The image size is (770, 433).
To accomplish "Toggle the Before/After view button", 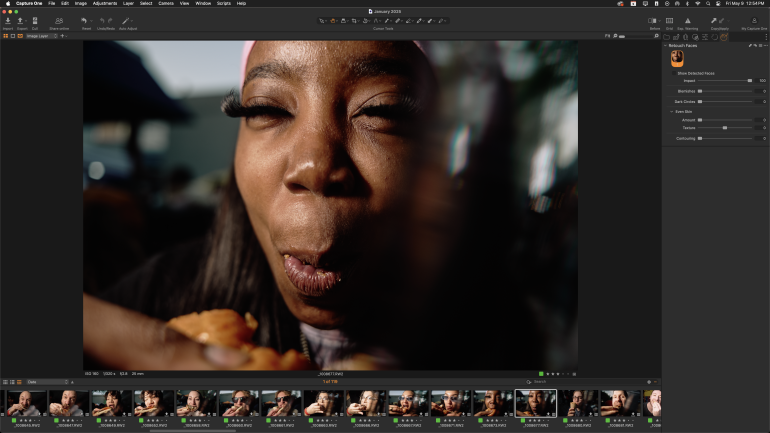I will (652, 21).
